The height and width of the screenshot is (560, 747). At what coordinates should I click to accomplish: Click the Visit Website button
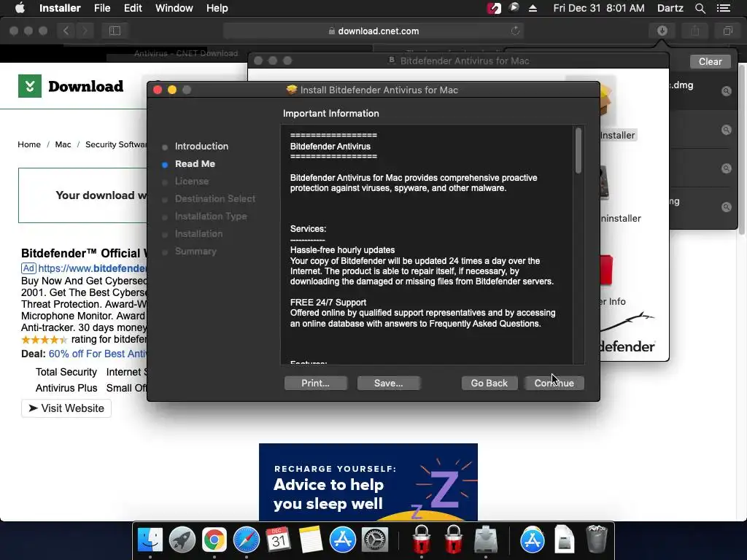[x=66, y=408]
